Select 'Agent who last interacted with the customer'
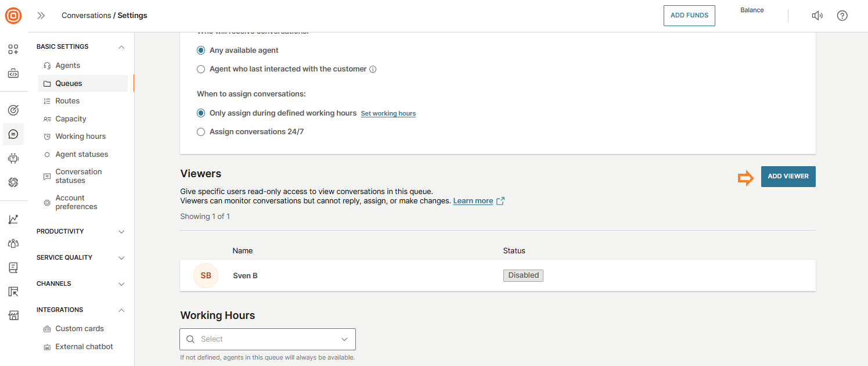The image size is (868, 366). pos(201,69)
